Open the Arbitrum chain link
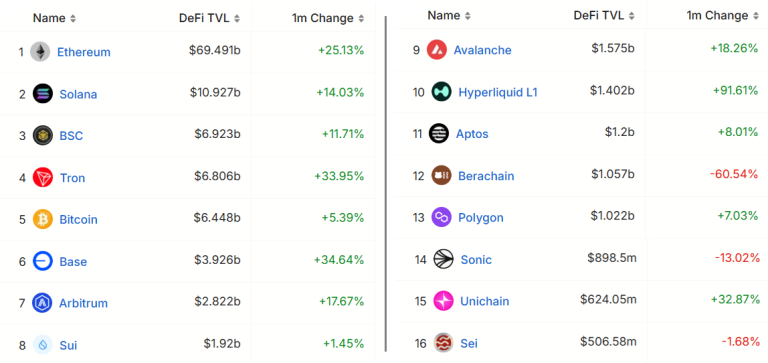The width and height of the screenshot is (768, 363). tap(83, 303)
